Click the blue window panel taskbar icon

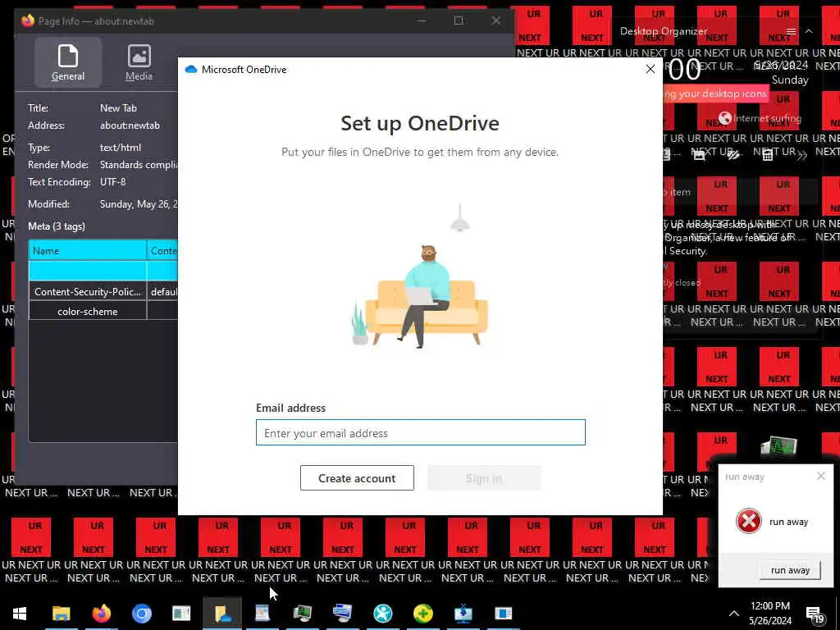pyautogui.click(x=504, y=614)
